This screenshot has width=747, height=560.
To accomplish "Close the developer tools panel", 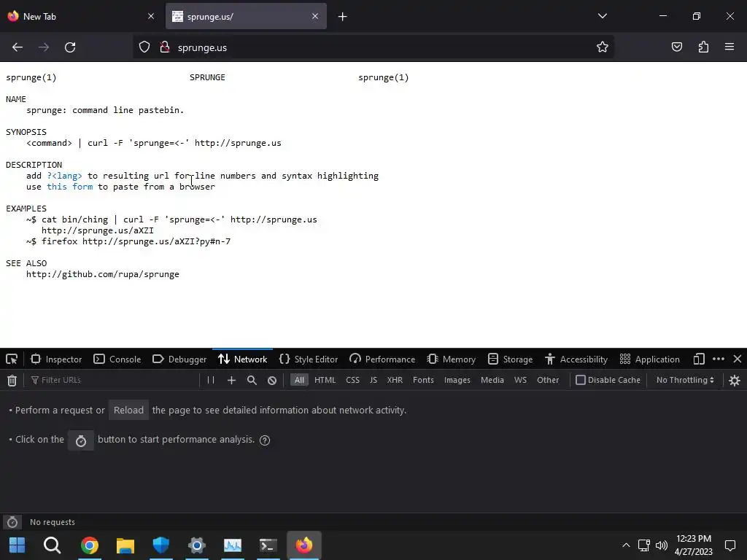I will [x=737, y=359].
